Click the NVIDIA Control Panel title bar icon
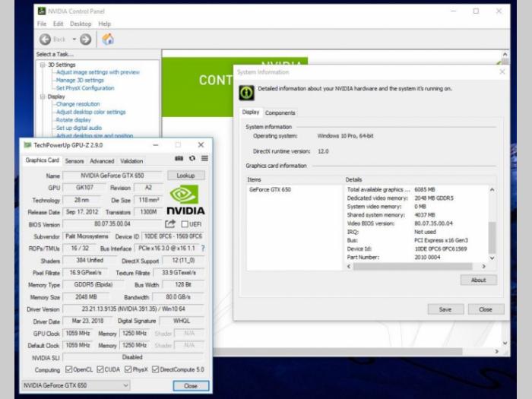The height and width of the screenshot is (399, 532). pos(42,11)
